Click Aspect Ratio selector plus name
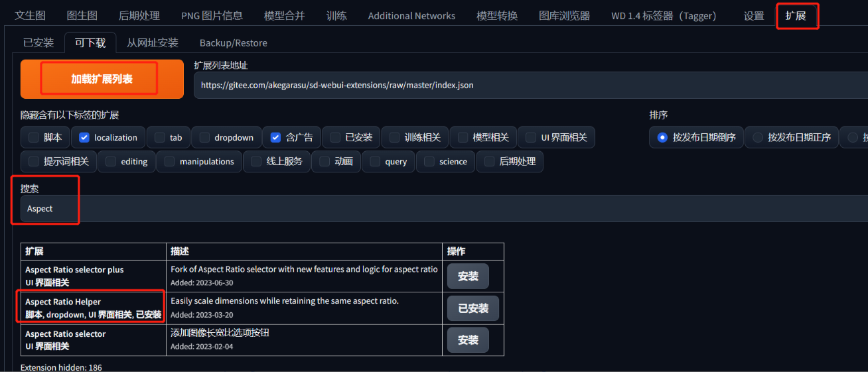 [74, 270]
